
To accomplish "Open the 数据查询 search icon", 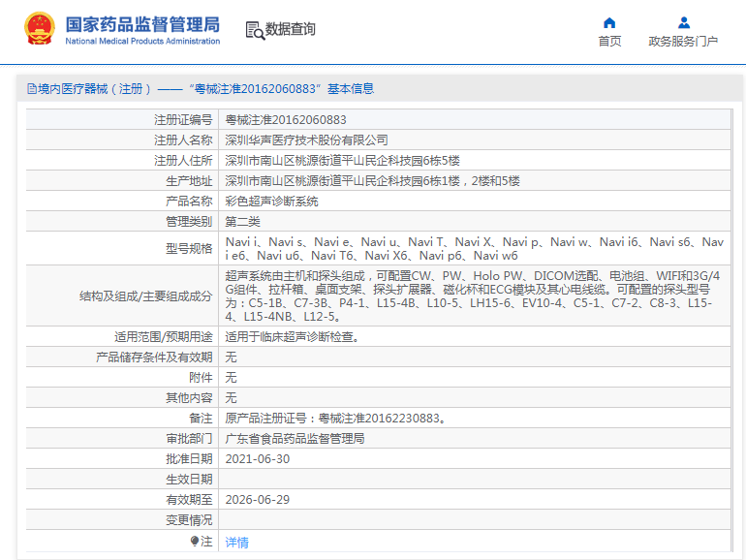I will click(x=255, y=30).
